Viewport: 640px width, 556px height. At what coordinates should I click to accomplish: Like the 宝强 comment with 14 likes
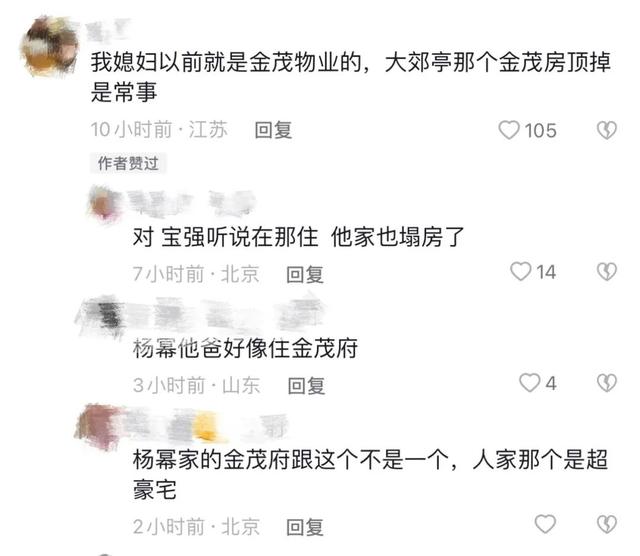coord(520,272)
